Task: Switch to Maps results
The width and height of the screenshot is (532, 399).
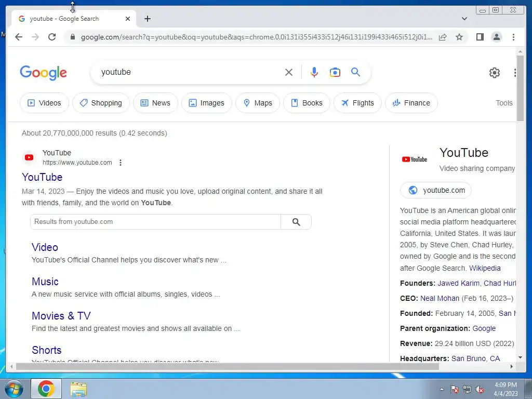Action: [258, 103]
